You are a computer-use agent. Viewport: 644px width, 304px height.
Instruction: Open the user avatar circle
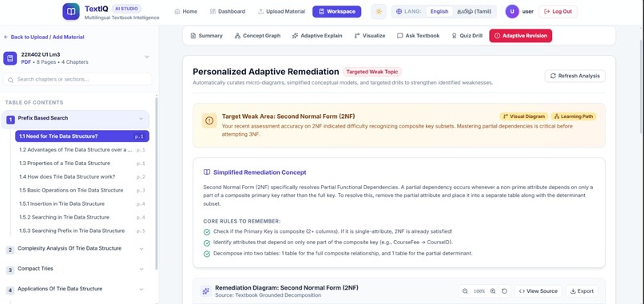tap(512, 11)
